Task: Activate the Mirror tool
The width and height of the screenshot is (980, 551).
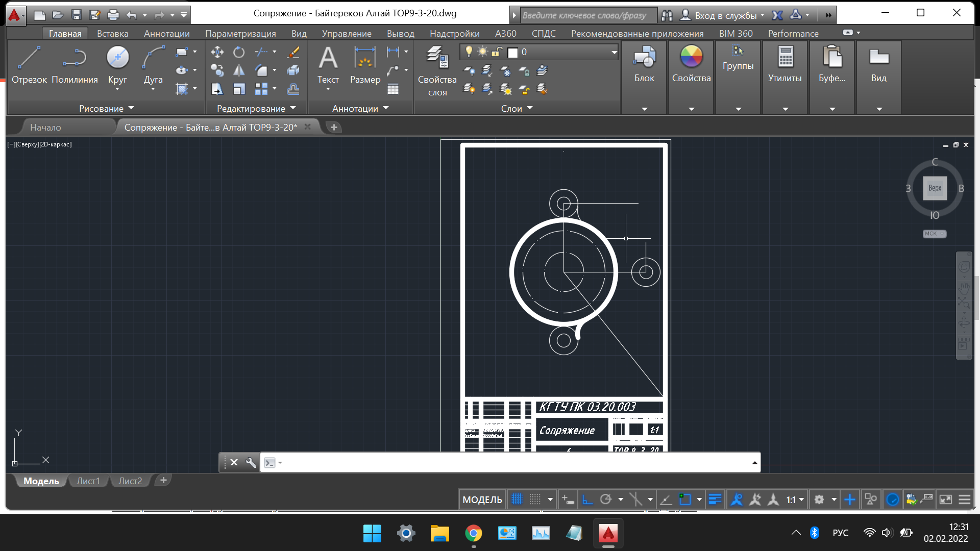Action: coord(239,70)
